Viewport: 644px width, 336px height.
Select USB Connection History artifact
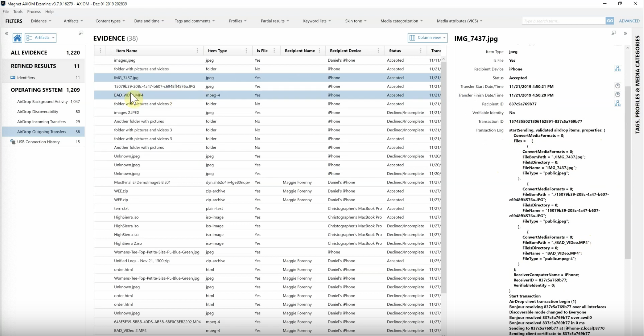[43, 142]
